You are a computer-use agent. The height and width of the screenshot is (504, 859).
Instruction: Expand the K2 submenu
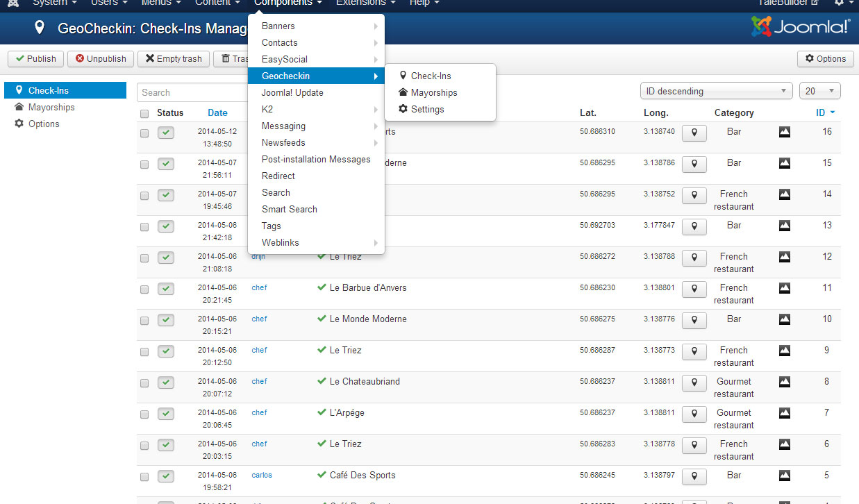click(x=316, y=110)
